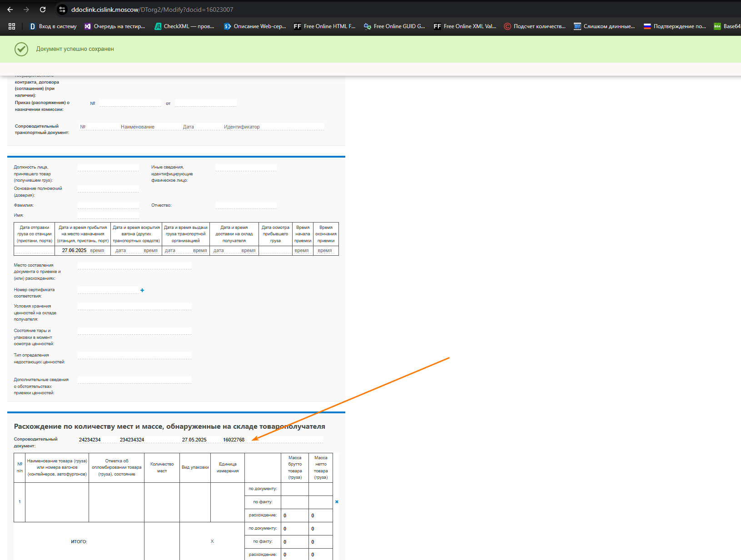Open the apps grid in bookmarks bar
Image resolution: width=741 pixels, height=560 pixels.
[12, 26]
